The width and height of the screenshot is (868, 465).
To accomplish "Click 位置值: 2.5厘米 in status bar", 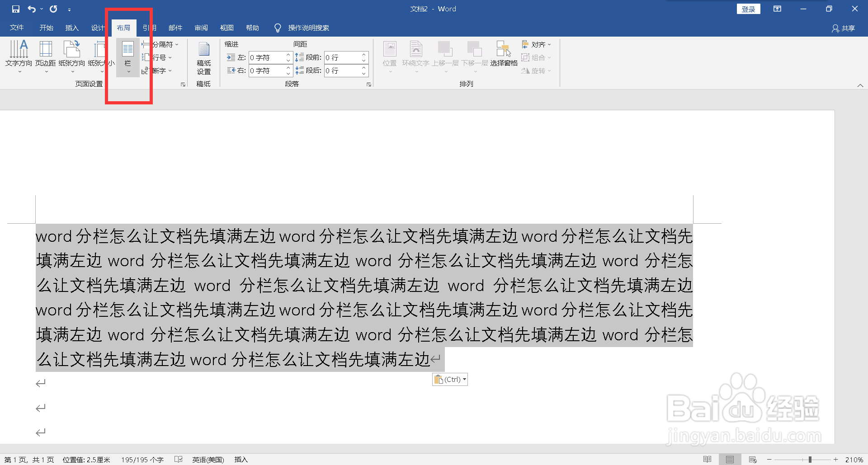I will click(86, 460).
